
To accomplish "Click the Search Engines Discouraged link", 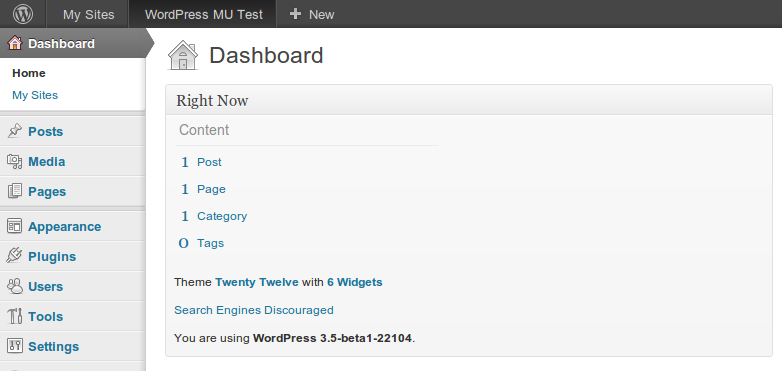I will pos(254,310).
